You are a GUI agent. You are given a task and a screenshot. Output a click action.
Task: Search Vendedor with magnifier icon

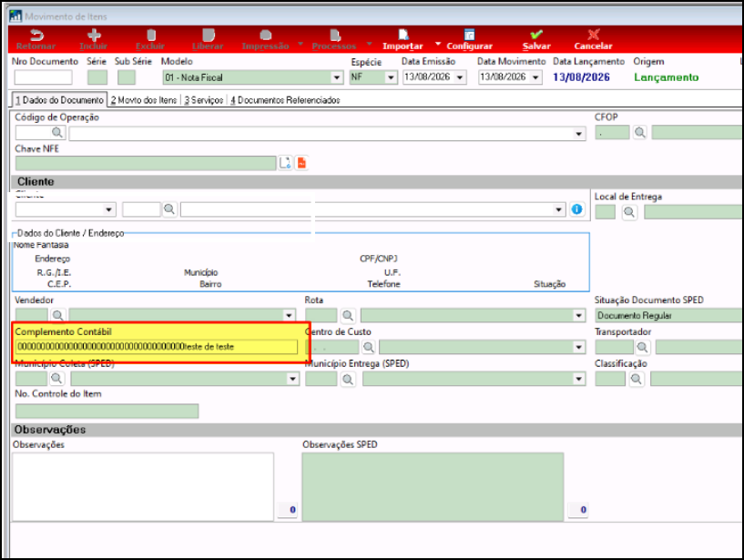point(58,315)
